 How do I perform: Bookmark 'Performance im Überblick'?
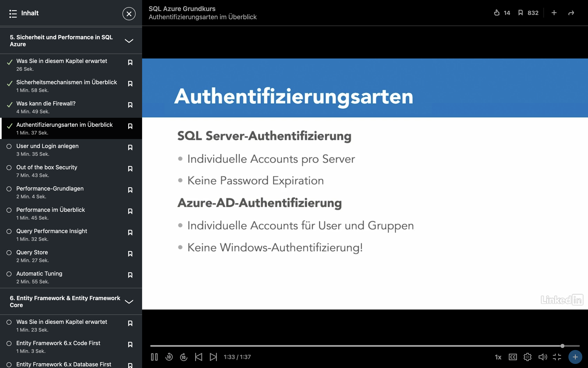click(x=130, y=211)
